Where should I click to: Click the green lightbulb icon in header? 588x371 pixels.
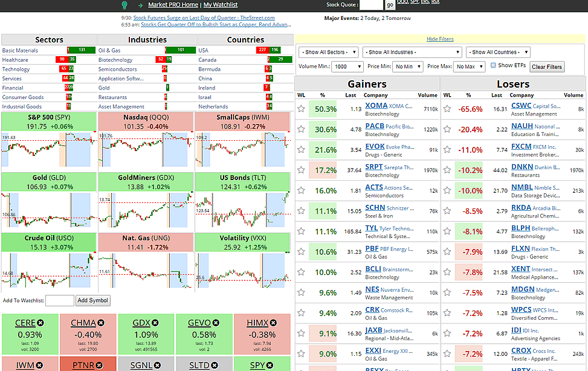point(124,5)
